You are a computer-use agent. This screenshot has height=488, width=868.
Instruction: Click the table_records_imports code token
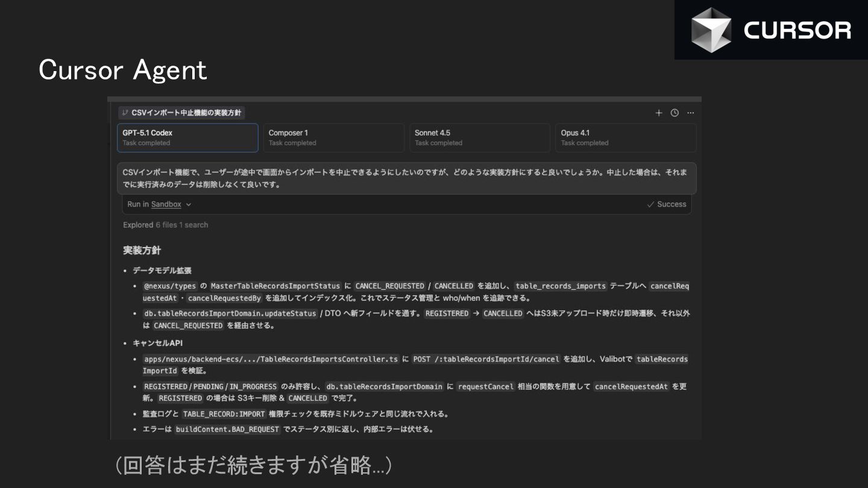coord(561,286)
